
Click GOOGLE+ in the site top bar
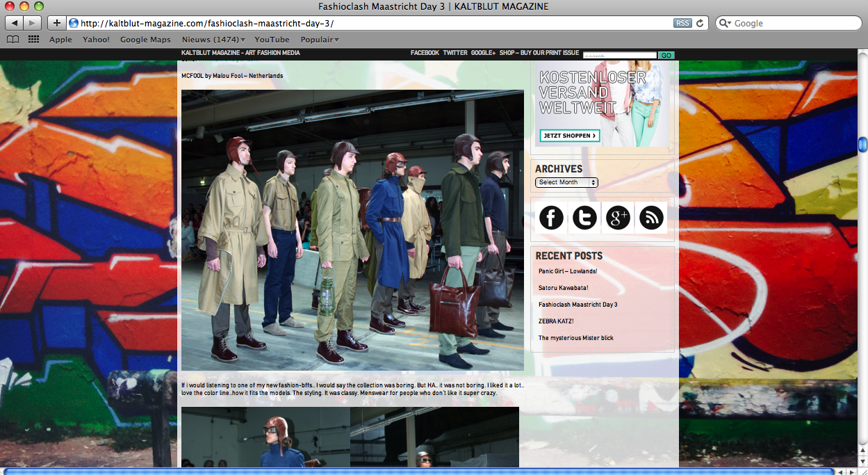(x=483, y=53)
